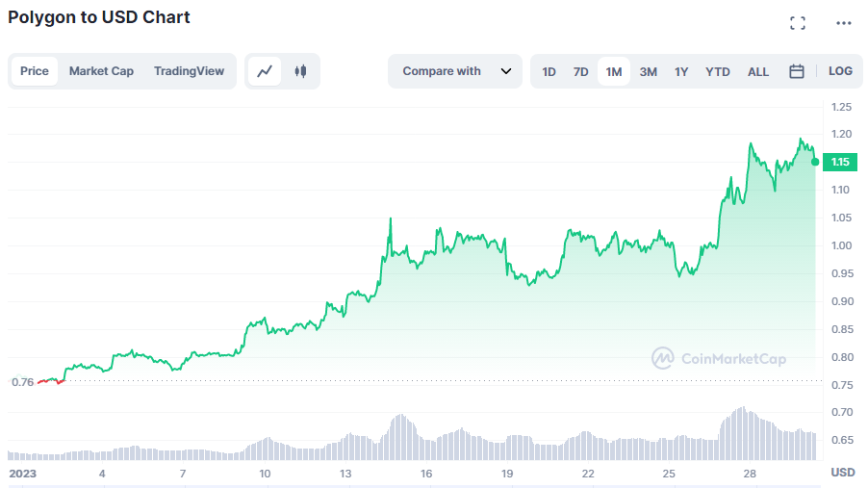Open the three-dot more options menu
The height and width of the screenshot is (488, 868).
(844, 23)
